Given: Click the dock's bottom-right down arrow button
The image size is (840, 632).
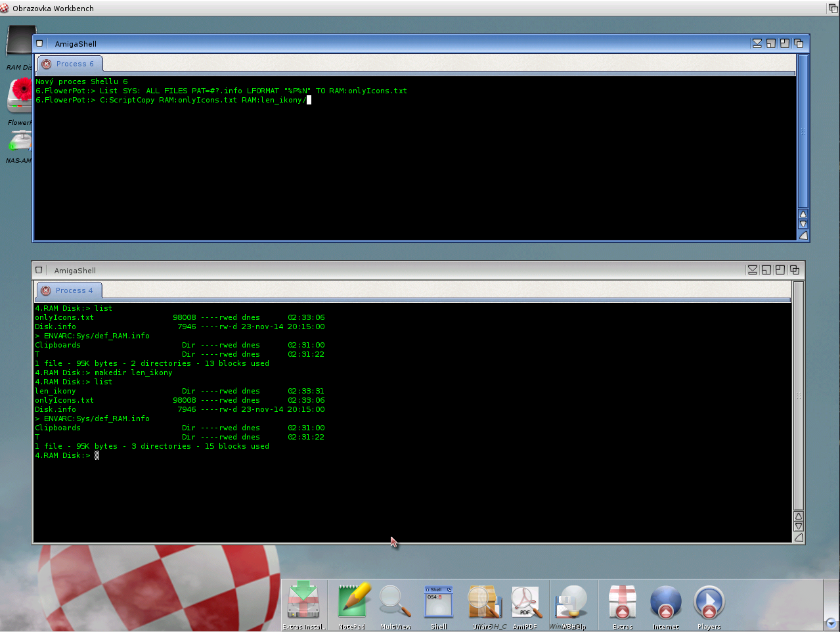Looking at the screenshot, I should 831,623.
